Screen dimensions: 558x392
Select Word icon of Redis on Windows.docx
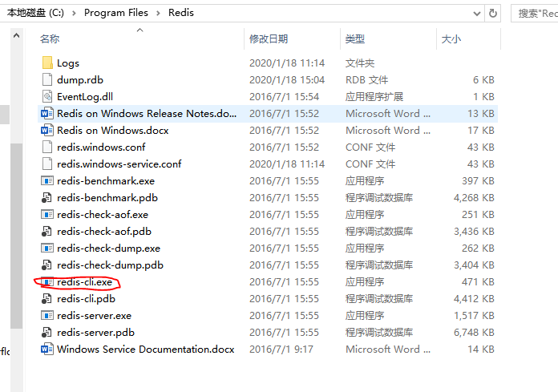click(47, 130)
